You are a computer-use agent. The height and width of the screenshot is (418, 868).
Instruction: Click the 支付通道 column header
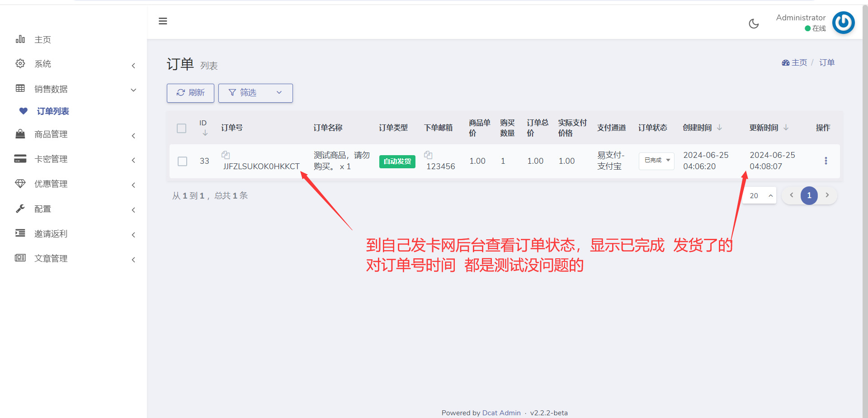(612, 128)
